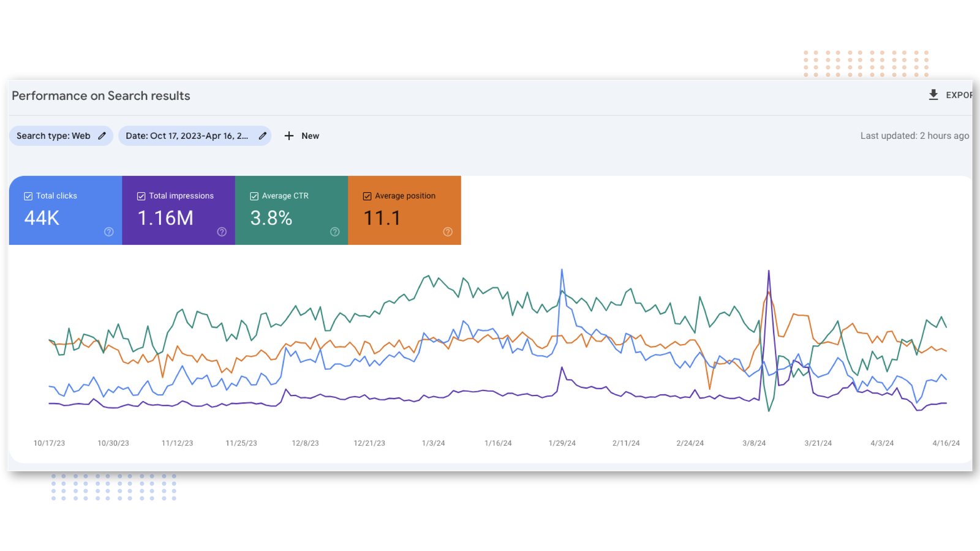Viewport: 980px width, 551px height.
Task: Click the New filter label
Action: click(310, 136)
